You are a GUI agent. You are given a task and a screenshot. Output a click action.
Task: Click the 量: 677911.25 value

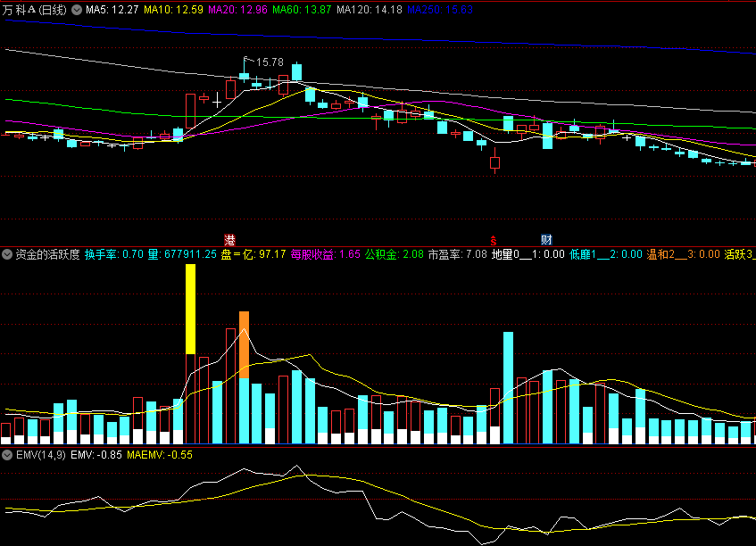point(182,254)
